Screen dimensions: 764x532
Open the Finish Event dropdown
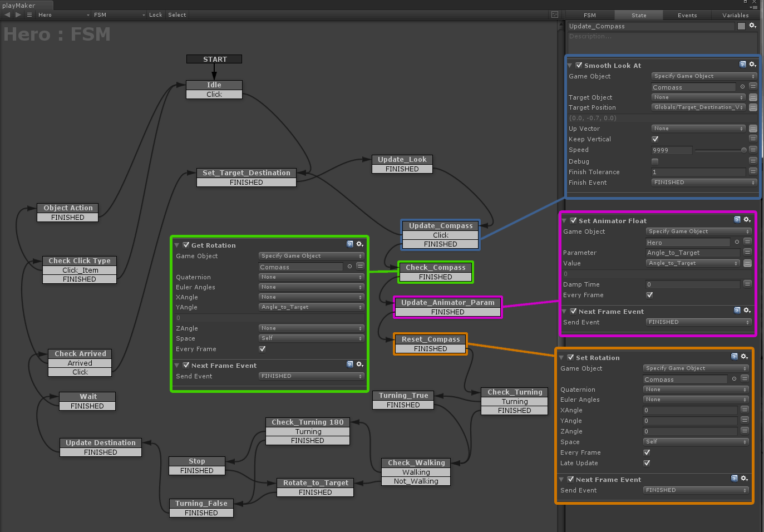click(x=704, y=183)
